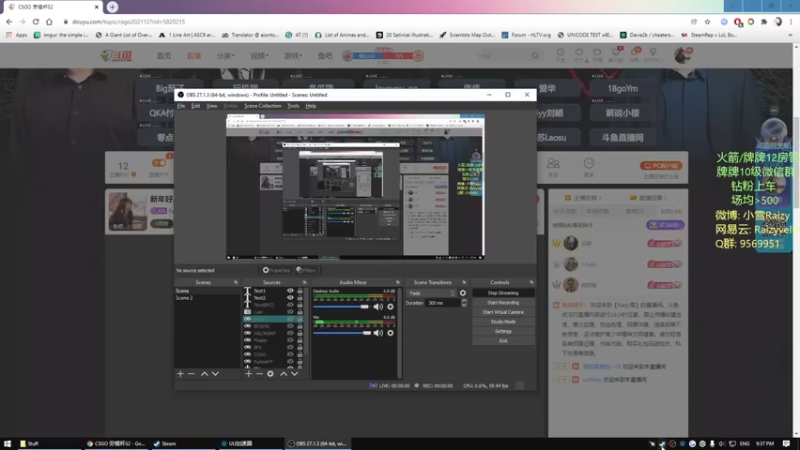The width and height of the screenshot is (800, 450).
Task: Adjust the Mic volume slider
Action: tap(342, 333)
